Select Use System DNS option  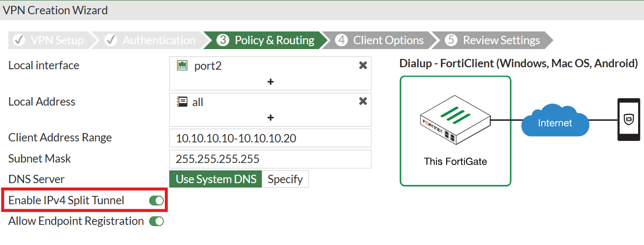216,179
